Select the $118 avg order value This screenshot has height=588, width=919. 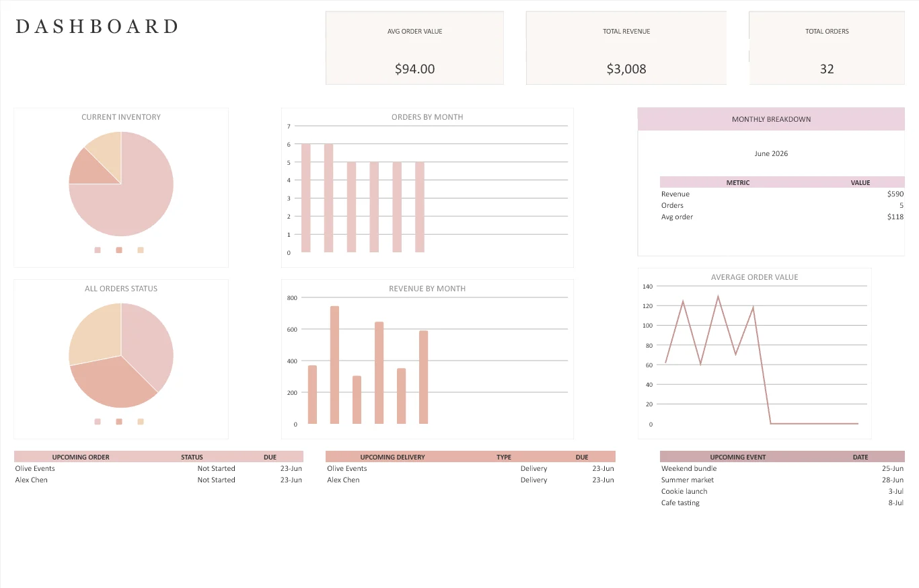[895, 217]
